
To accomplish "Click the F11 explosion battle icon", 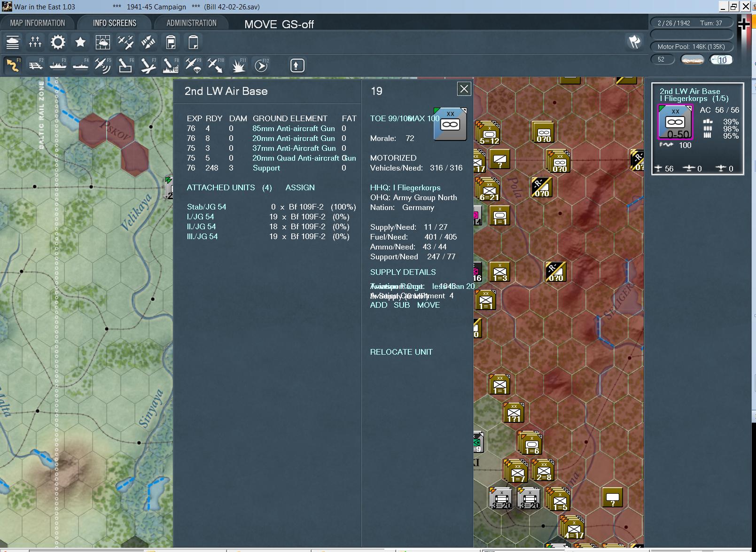I will pyautogui.click(x=238, y=65).
